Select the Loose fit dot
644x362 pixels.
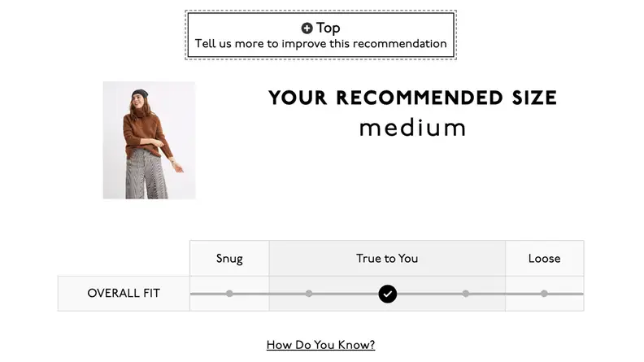[544, 294]
